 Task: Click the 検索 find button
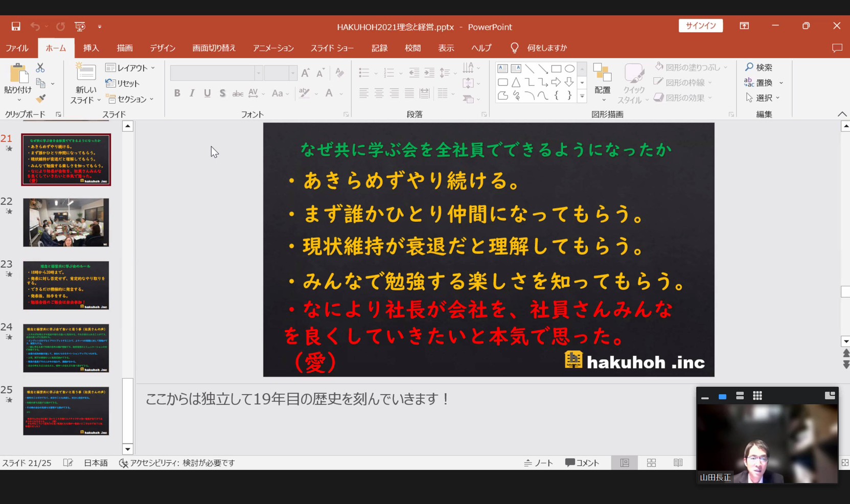pyautogui.click(x=759, y=67)
